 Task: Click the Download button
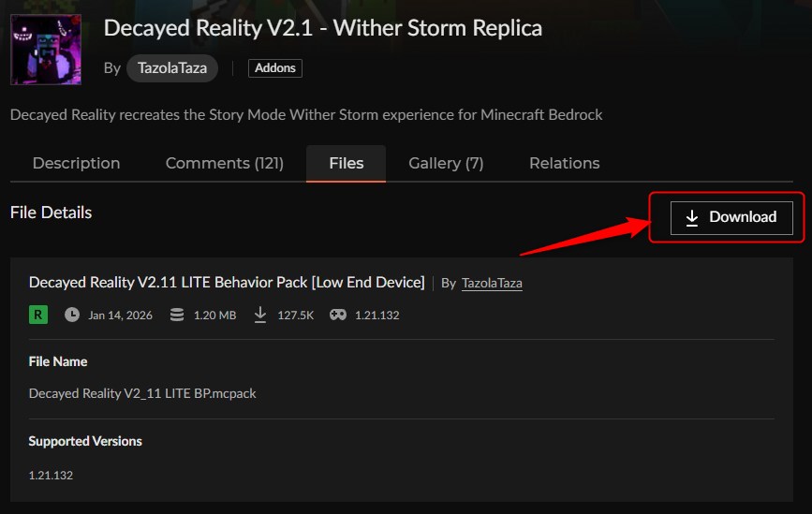coord(731,217)
